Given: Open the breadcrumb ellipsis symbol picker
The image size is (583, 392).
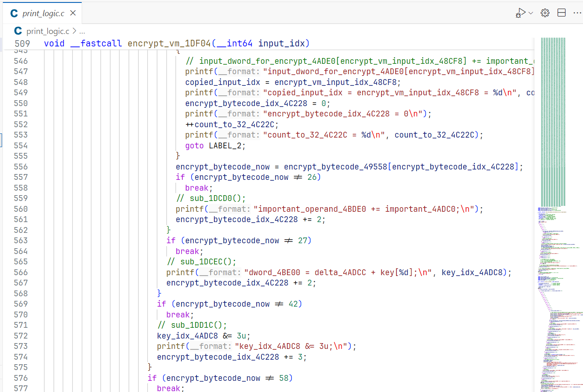Looking at the screenshot, I should (x=82, y=31).
